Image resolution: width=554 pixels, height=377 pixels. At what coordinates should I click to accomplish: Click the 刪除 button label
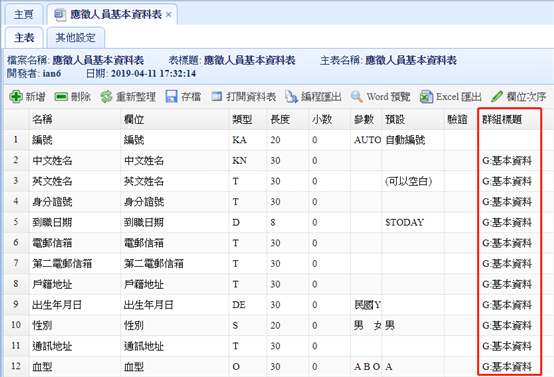[x=81, y=96]
